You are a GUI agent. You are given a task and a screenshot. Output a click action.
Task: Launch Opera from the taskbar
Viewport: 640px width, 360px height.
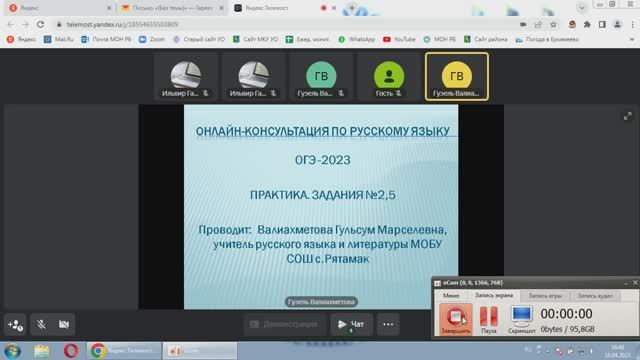pyautogui.click(x=71, y=351)
